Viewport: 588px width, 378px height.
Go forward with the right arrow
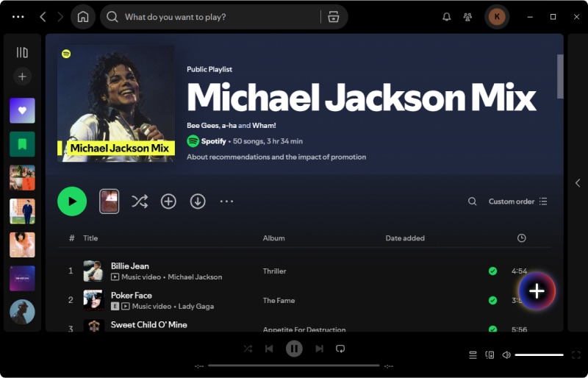pos(60,17)
